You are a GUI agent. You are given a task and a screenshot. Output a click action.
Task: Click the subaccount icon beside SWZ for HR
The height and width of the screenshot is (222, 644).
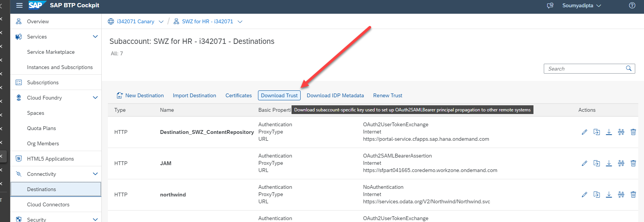point(176,21)
